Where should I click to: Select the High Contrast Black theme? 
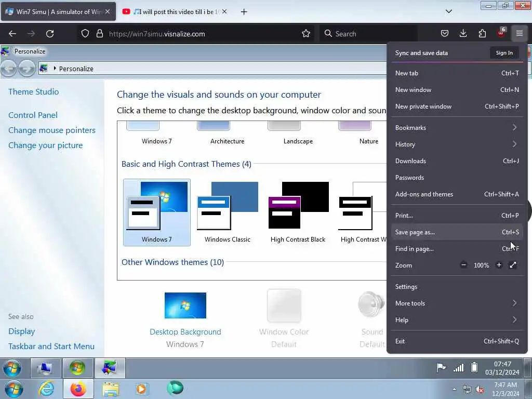pos(298,212)
